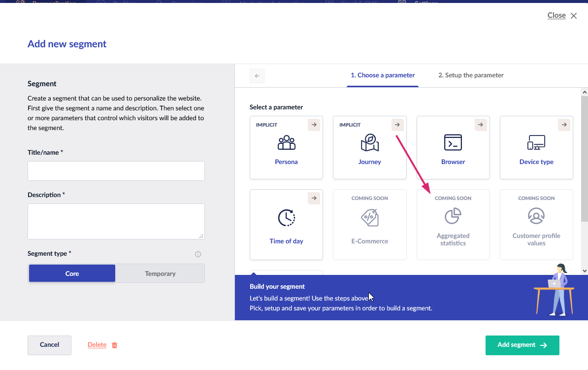Click the Add new segment heading
Image resolution: width=588 pixels, height=370 pixels.
pyautogui.click(x=67, y=44)
